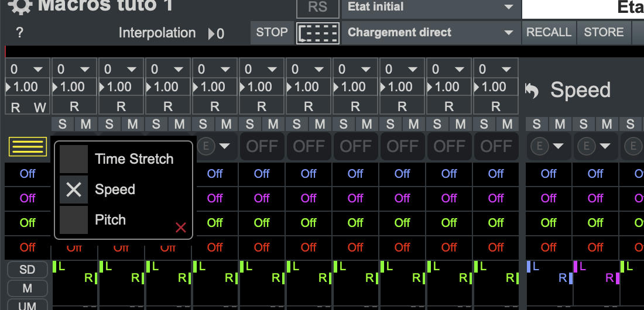Open the Chargement direct dropdown
The image size is (644, 310).
pyautogui.click(x=430, y=32)
